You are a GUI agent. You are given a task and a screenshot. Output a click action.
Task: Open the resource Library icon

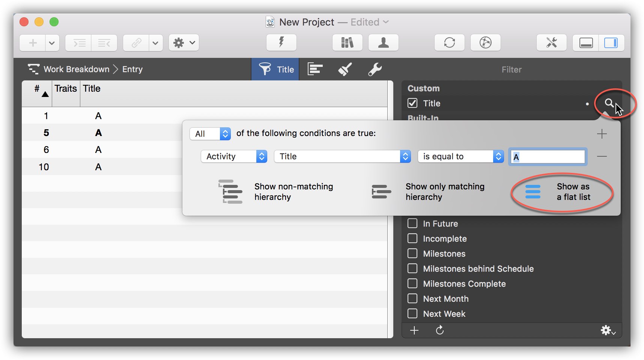(347, 42)
